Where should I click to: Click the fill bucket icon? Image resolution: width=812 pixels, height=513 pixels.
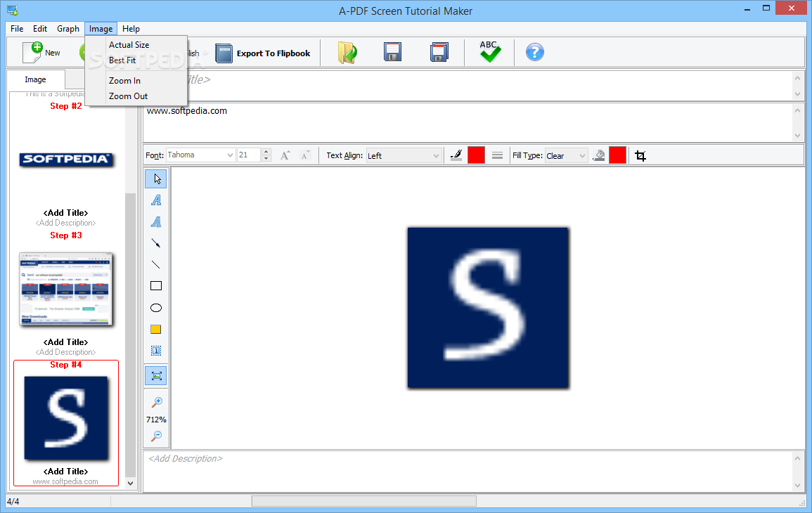[x=599, y=155]
